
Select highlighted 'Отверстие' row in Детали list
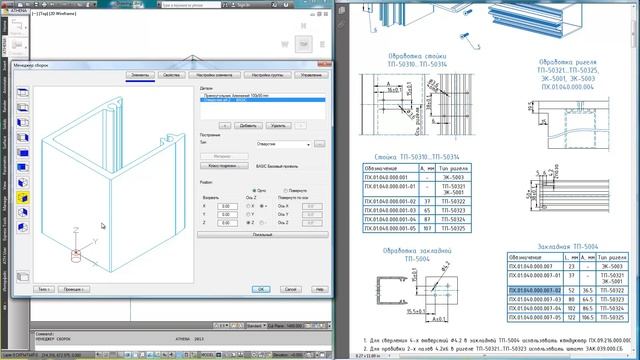pyautogui.click(x=263, y=100)
